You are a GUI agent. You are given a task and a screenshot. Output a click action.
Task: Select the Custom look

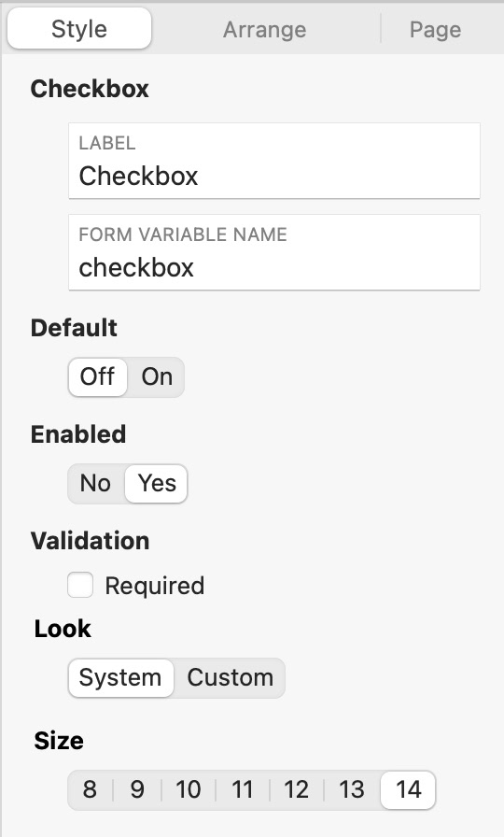(x=230, y=678)
